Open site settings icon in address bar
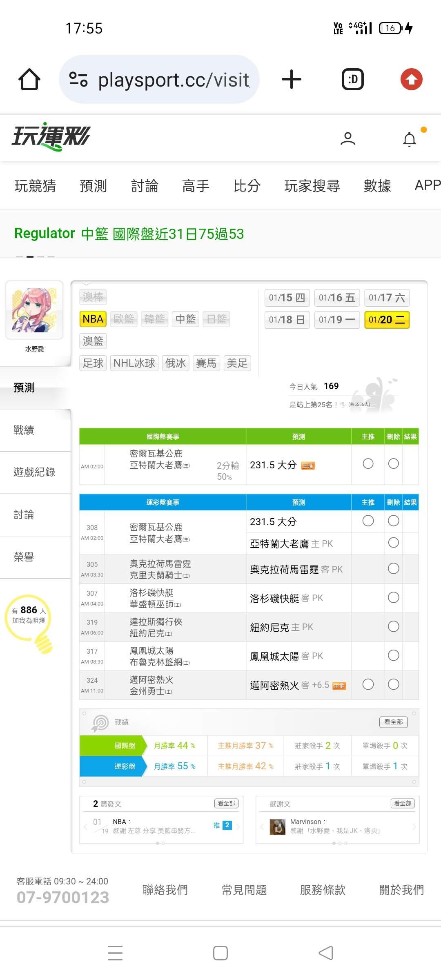 point(78,79)
